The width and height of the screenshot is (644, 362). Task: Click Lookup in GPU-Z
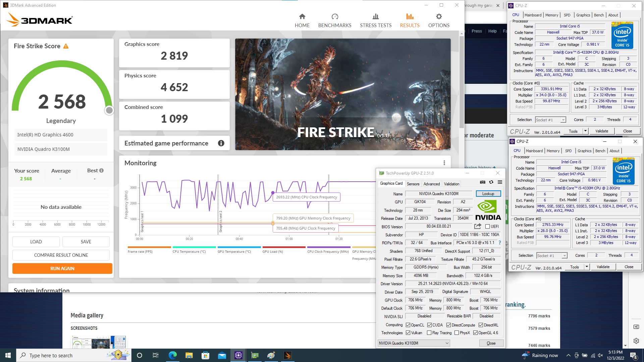pyautogui.click(x=488, y=194)
